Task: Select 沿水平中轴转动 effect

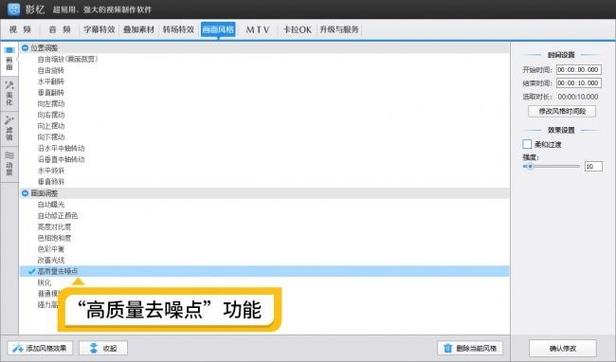Action: coord(61,148)
